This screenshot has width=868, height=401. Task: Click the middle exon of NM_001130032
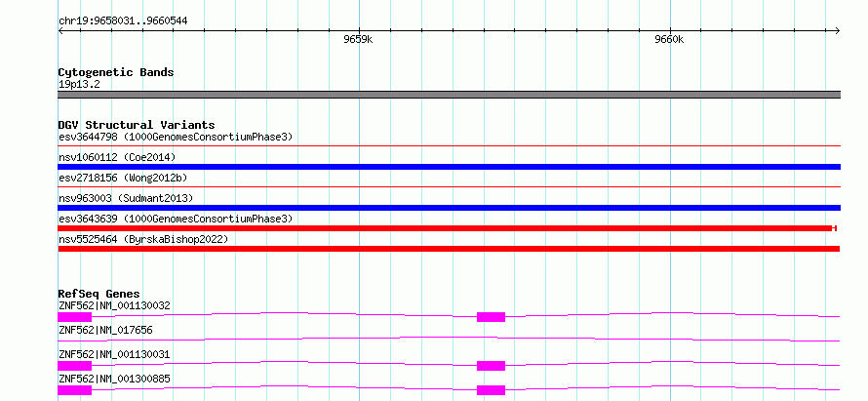coord(491,317)
